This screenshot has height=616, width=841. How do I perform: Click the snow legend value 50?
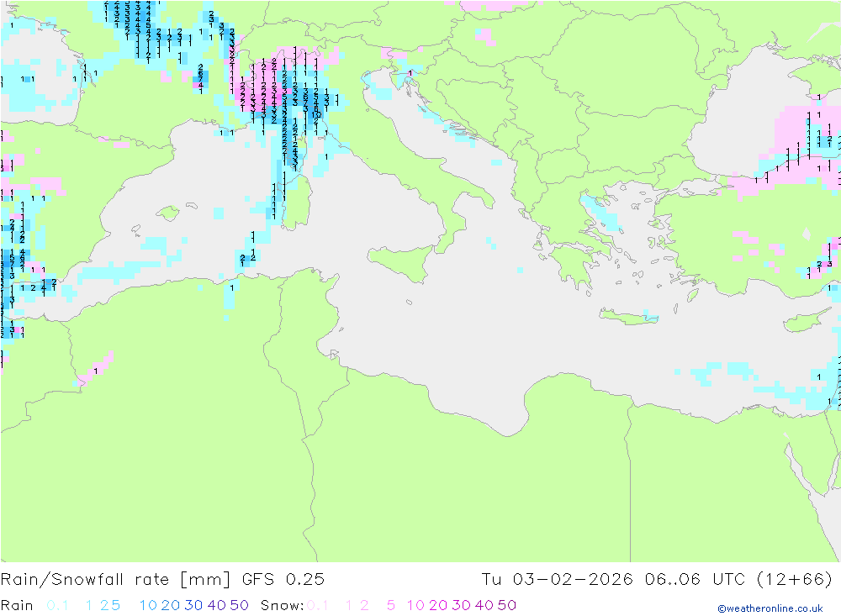(x=507, y=605)
